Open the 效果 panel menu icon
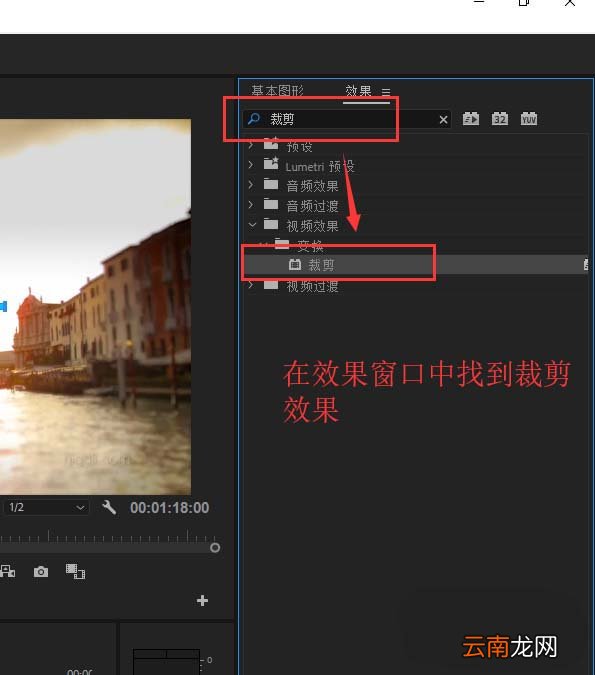 [x=386, y=92]
